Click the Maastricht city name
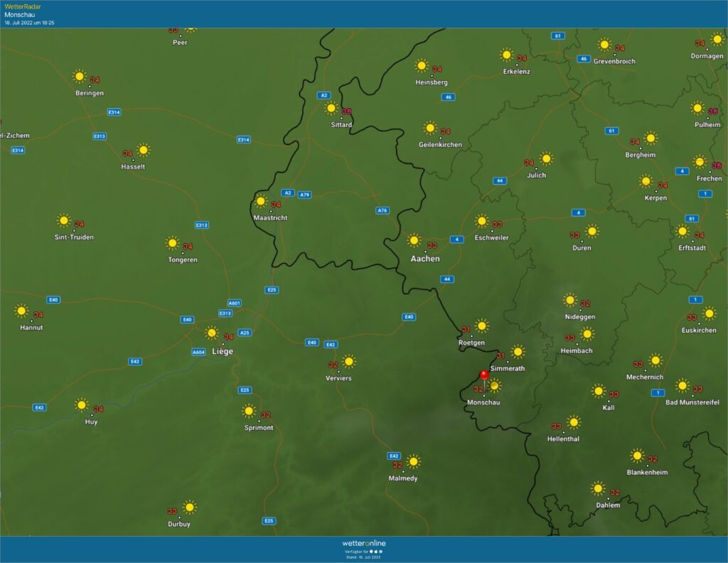 (x=270, y=218)
